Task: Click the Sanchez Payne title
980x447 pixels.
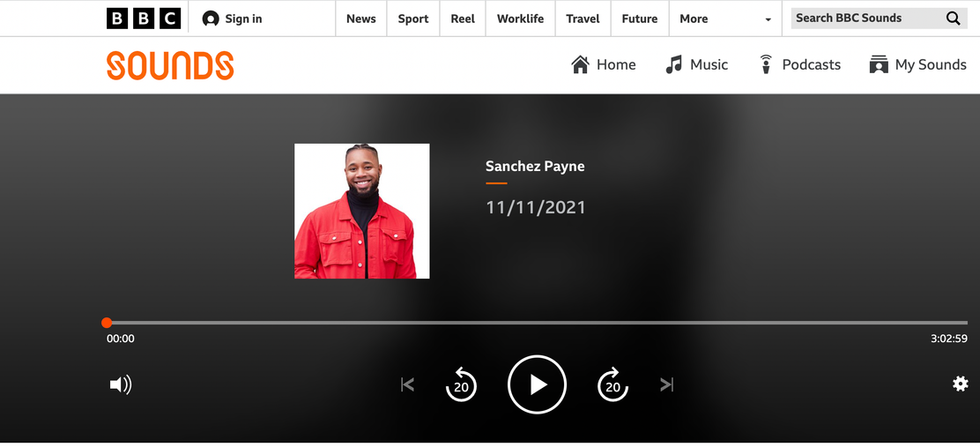Action: click(x=535, y=167)
